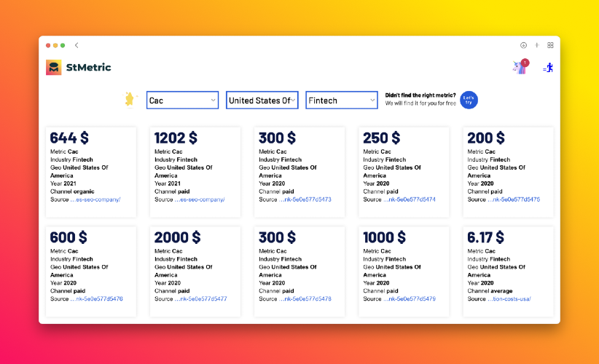
Task: Click the 250 $ value
Action: coord(382,138)
